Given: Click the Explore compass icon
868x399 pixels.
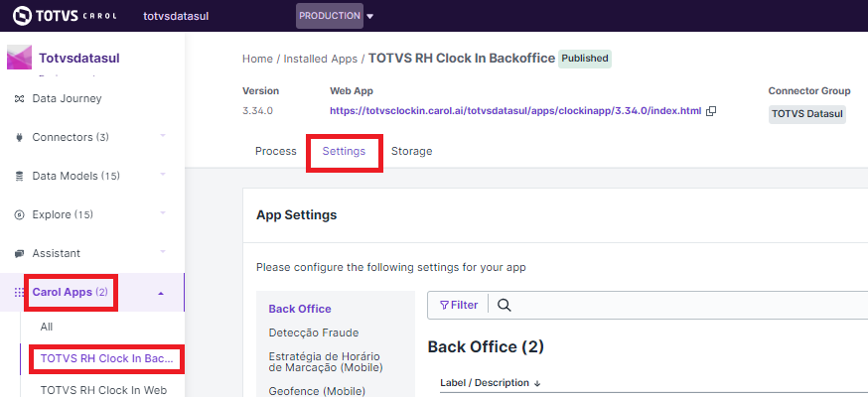Looking at the screenshot, I should click(x=20, y=214).
